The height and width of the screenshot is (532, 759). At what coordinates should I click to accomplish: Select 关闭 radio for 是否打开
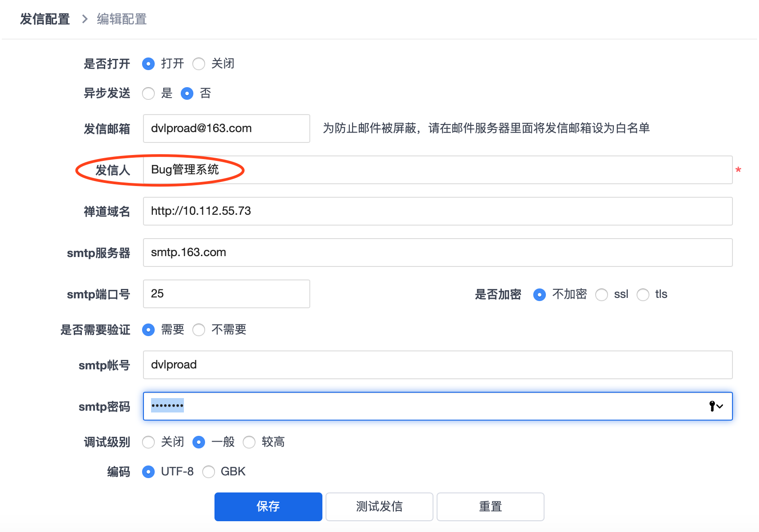[199, 64]
